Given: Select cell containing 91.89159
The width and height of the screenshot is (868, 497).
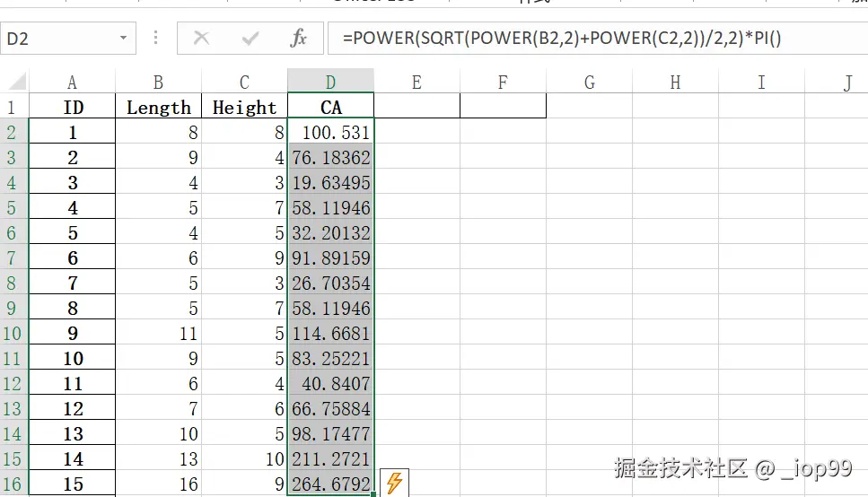Looking at the screenshot, I should point(330,257).
